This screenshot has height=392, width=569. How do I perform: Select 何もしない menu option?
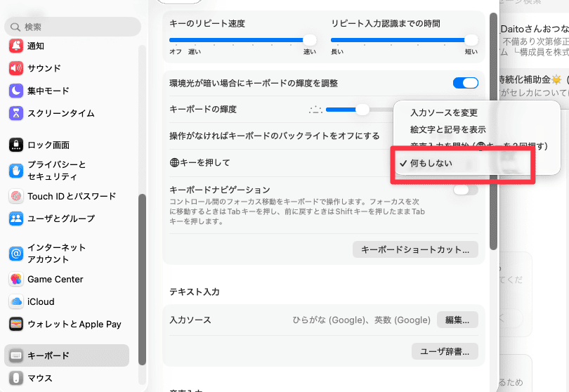click(x=431, y=163)
